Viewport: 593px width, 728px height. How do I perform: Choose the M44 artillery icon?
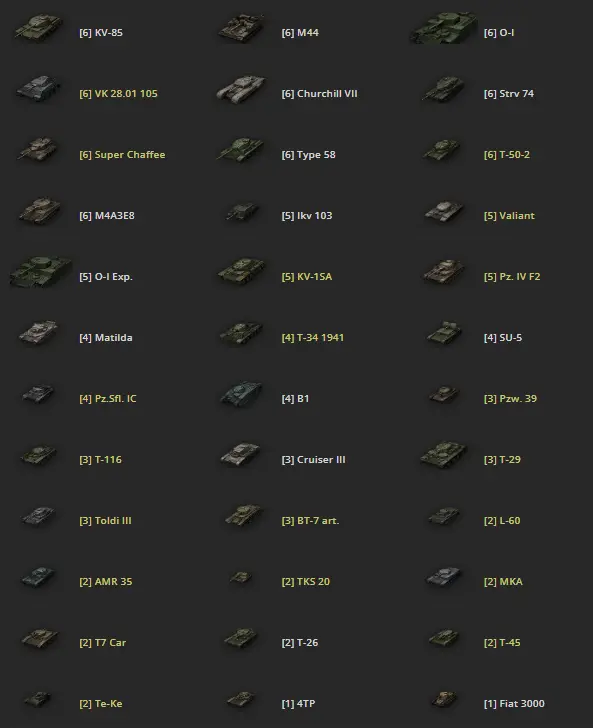[x=241, y=28]
